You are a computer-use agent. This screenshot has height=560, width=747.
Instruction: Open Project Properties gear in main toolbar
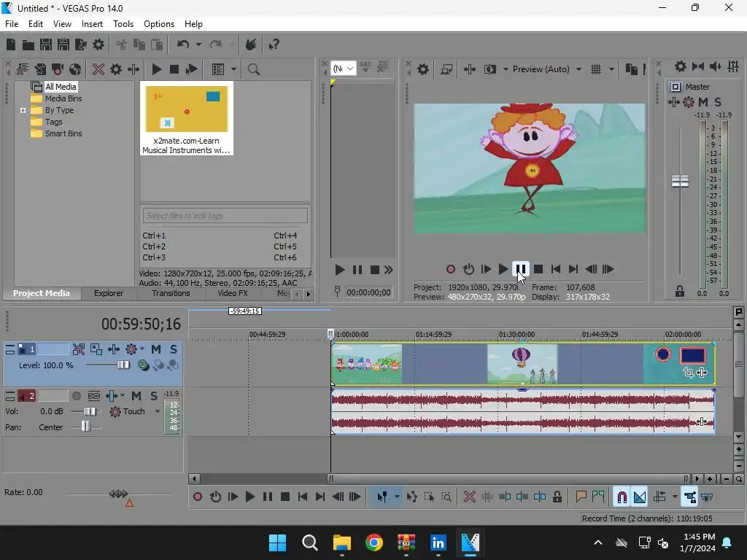click(98, 44)
